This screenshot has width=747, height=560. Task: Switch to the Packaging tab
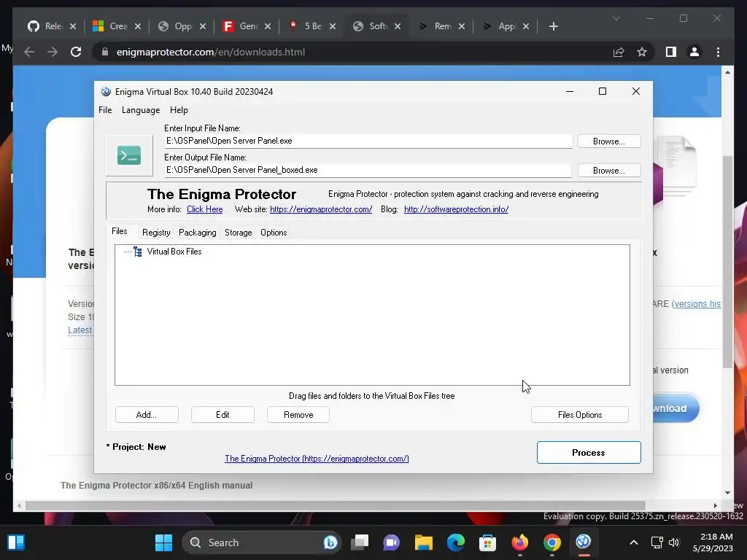[197, 233]
